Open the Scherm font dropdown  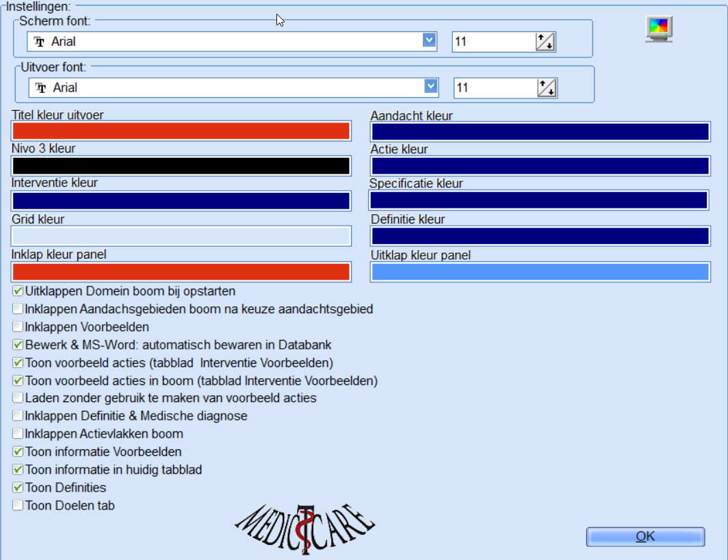430,41
